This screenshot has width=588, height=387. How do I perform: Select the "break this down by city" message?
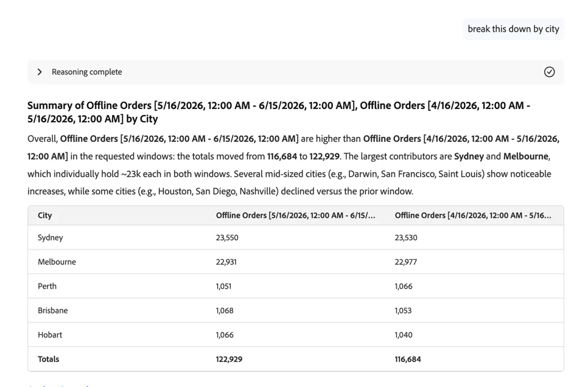click(513, 29)
